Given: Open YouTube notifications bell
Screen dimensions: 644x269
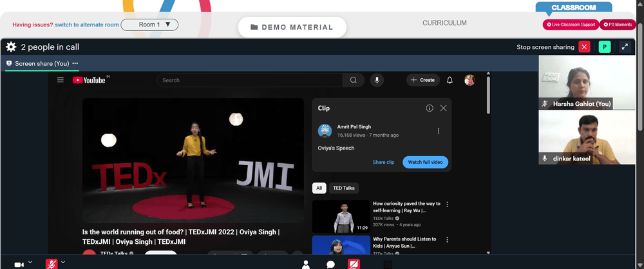Looking at the screenshot, I should (x=450, y=80).
